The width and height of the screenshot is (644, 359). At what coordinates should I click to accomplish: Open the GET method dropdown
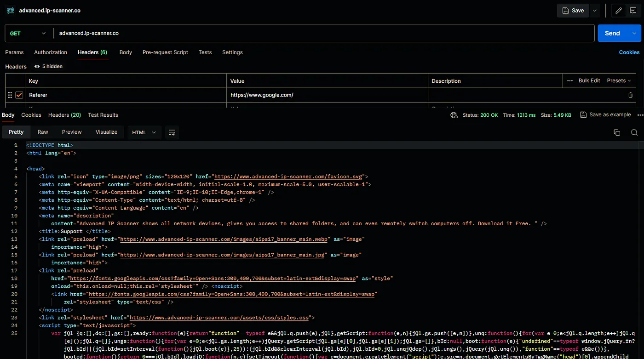28,33
